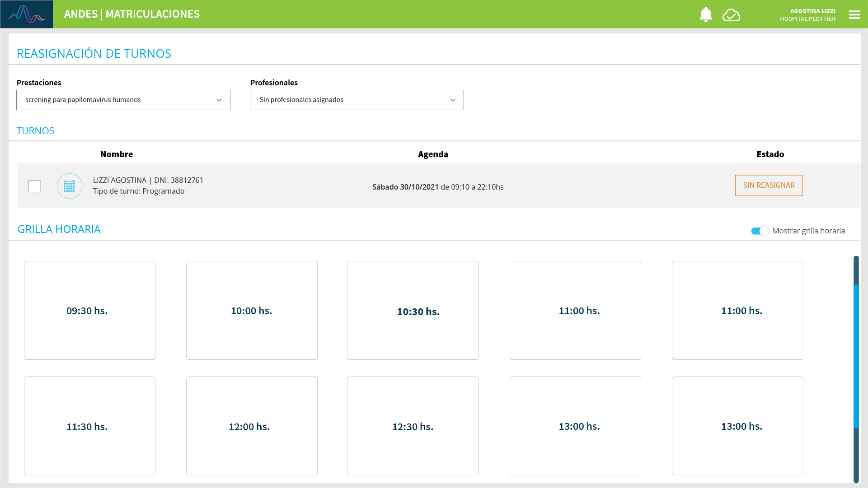Screen dimensions: 868x488
Task: Open the hamburger menu
Action: [x=854, y=14]
